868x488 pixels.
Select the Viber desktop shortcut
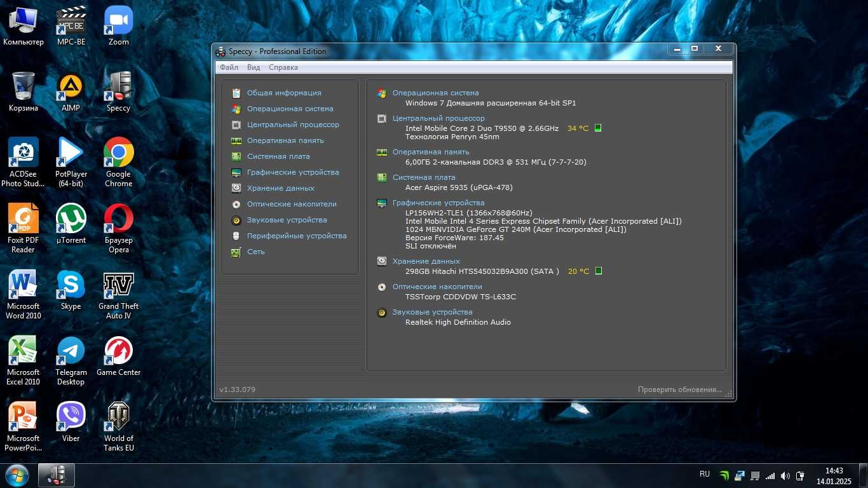[71, 422]
